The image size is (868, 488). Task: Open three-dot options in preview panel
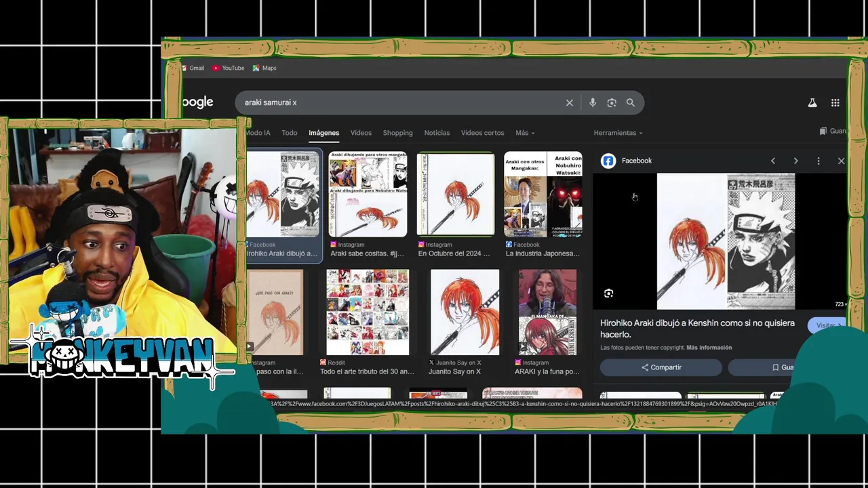point(818,161)
